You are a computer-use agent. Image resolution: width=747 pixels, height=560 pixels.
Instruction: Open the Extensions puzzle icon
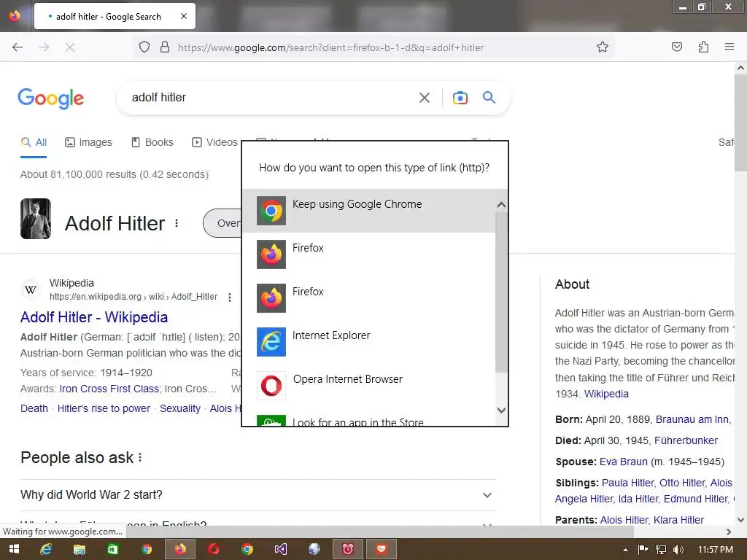coord(704,47)
